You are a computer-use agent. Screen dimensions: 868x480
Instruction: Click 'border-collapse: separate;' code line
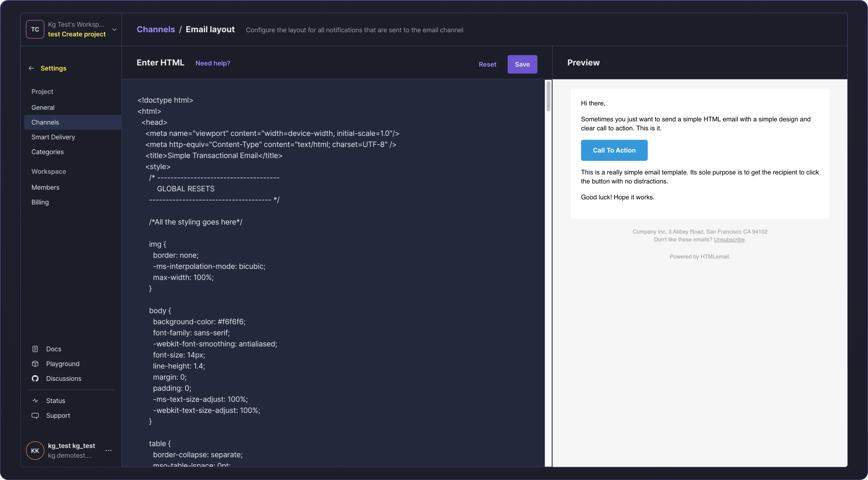coord(198,455)
